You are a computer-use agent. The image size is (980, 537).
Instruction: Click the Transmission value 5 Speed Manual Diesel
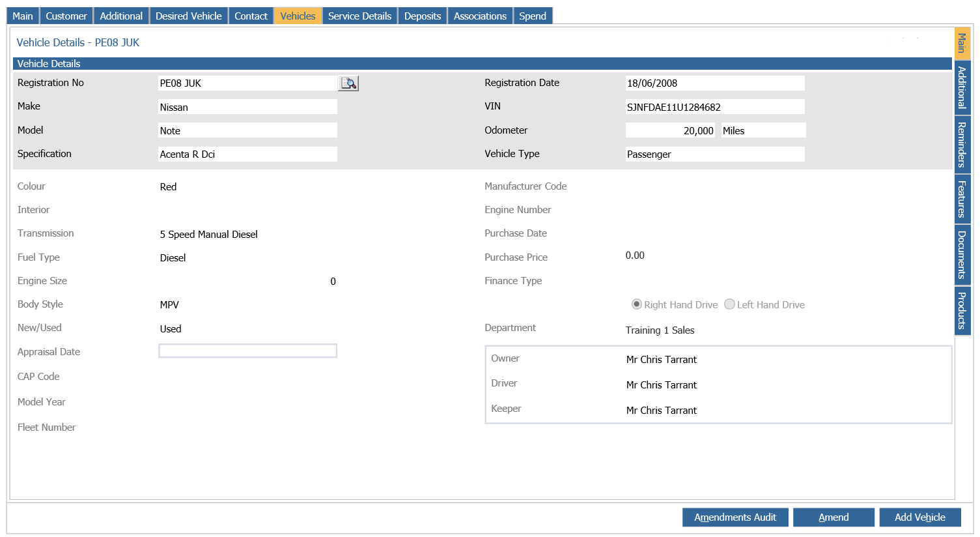(208, 235)
